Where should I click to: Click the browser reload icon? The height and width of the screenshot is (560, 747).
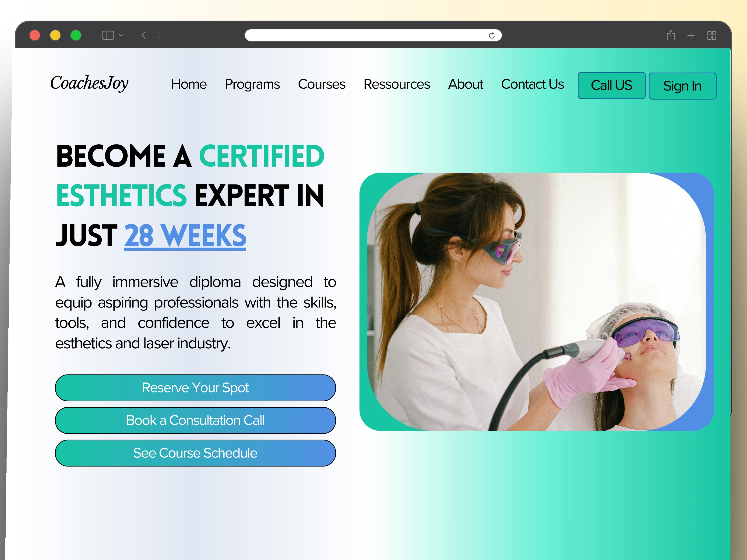(492, 35)
